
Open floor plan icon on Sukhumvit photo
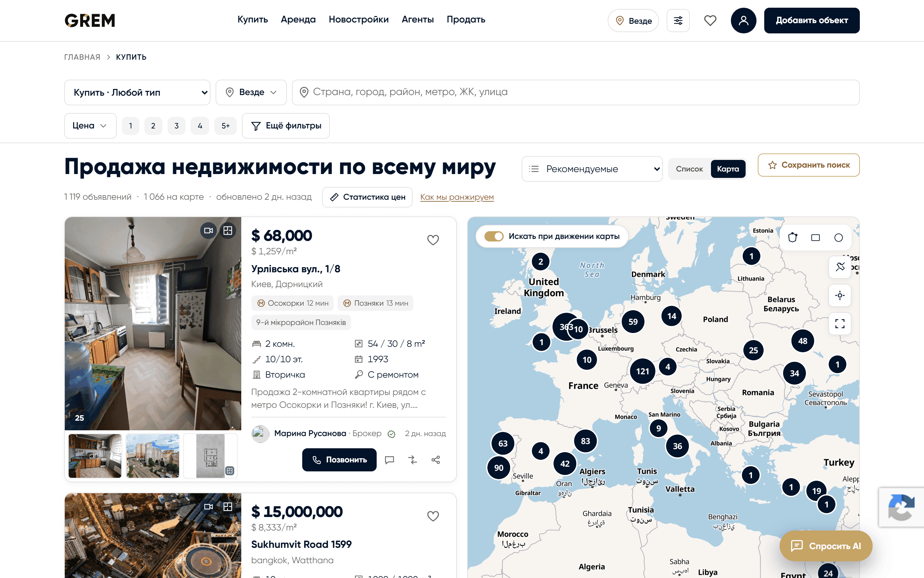[227, 506]
